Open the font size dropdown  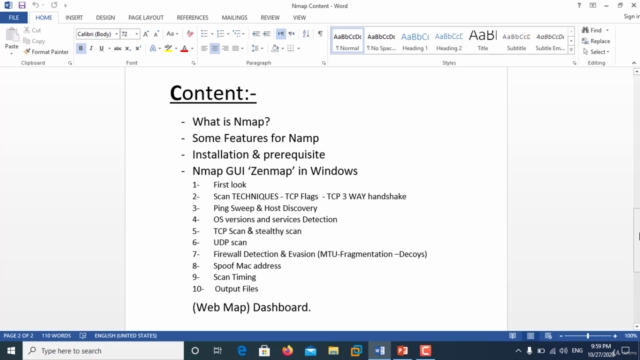point(137,34)
